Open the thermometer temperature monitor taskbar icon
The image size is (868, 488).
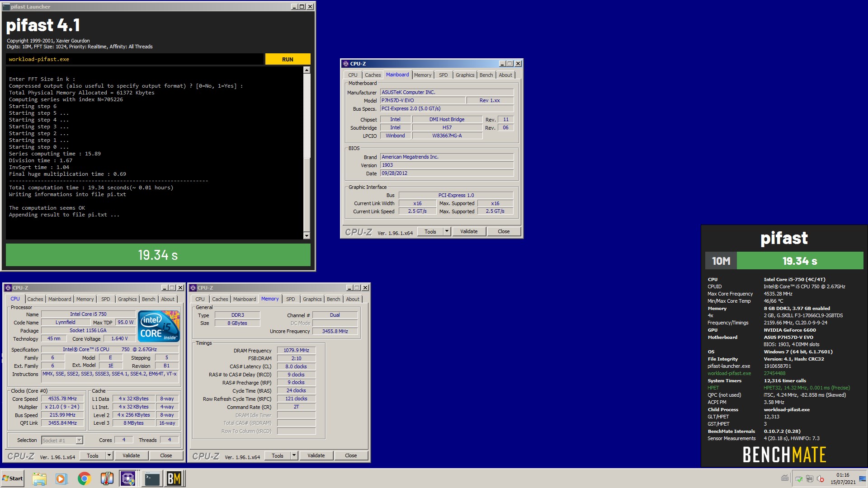coord(107,479)
